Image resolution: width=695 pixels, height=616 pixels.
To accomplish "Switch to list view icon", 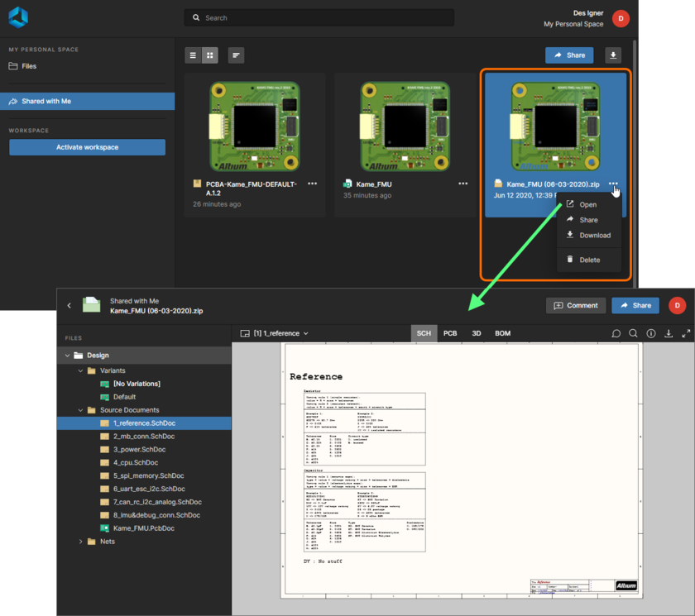I will tap(193, 55).
